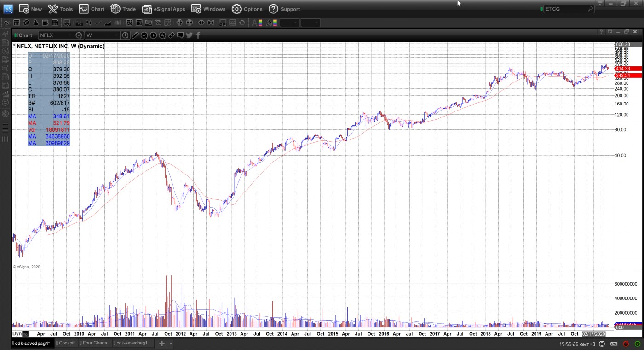Select the area chart type icon

(108, 23)
